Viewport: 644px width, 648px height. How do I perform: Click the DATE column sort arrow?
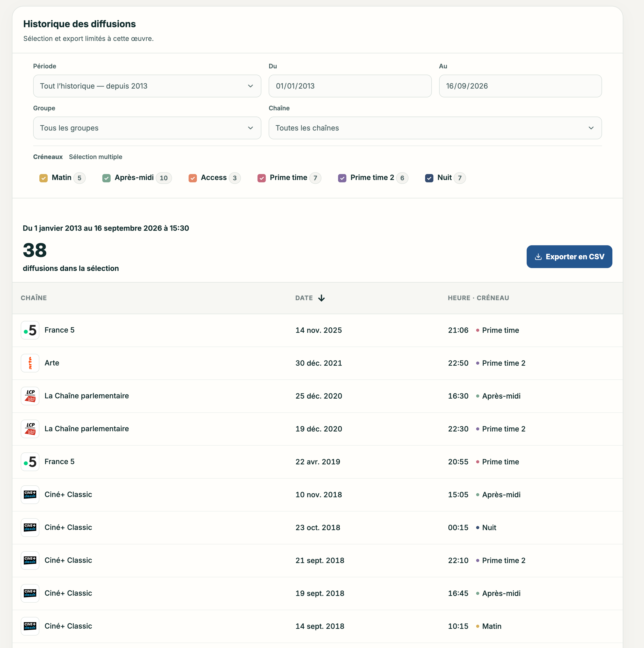[x=321, y=298]
